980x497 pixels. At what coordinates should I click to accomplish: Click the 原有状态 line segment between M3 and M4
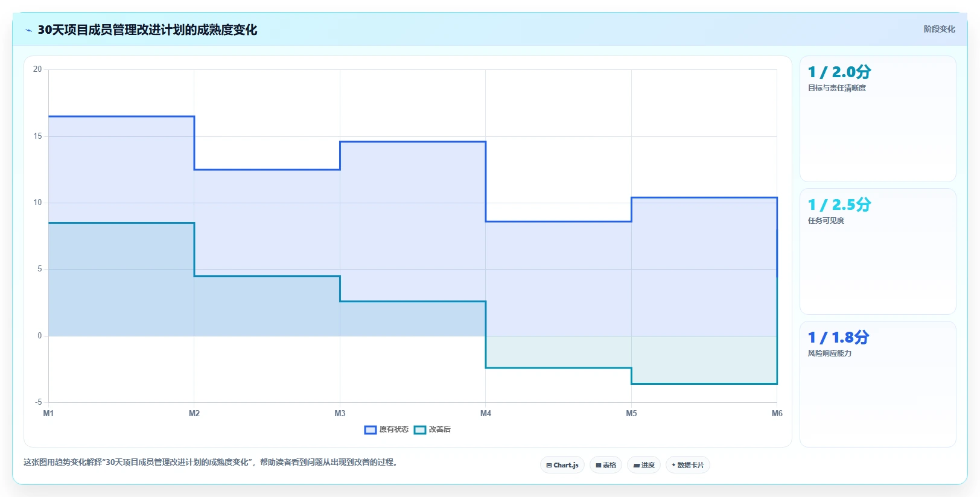click(413, 142)
